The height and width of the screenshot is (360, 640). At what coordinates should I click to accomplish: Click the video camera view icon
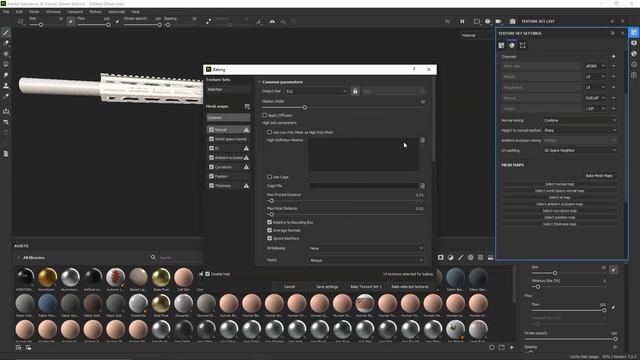[x=498, y=21]
